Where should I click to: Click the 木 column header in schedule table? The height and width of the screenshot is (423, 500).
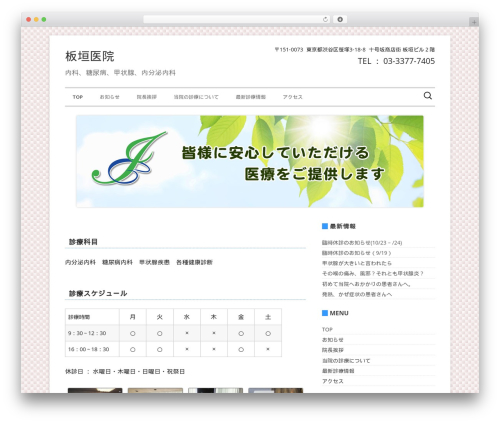(x=214, y=317)
